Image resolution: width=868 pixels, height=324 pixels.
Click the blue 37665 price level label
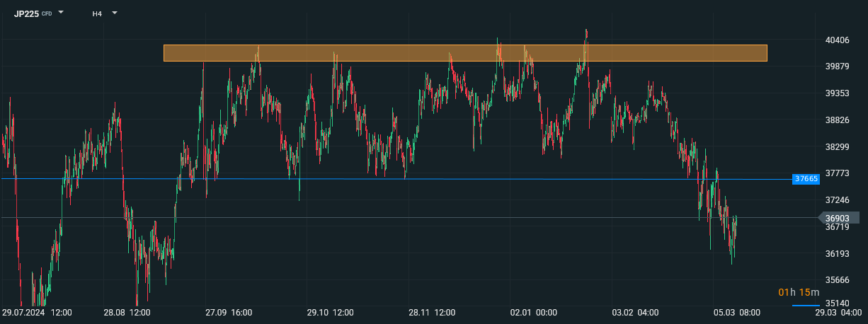(806, 179)
